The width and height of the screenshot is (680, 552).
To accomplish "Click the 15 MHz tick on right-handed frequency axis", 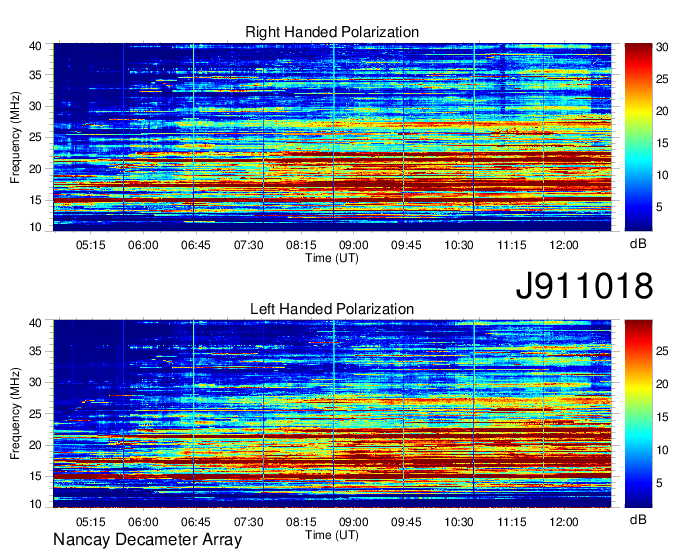I will 35,200.
